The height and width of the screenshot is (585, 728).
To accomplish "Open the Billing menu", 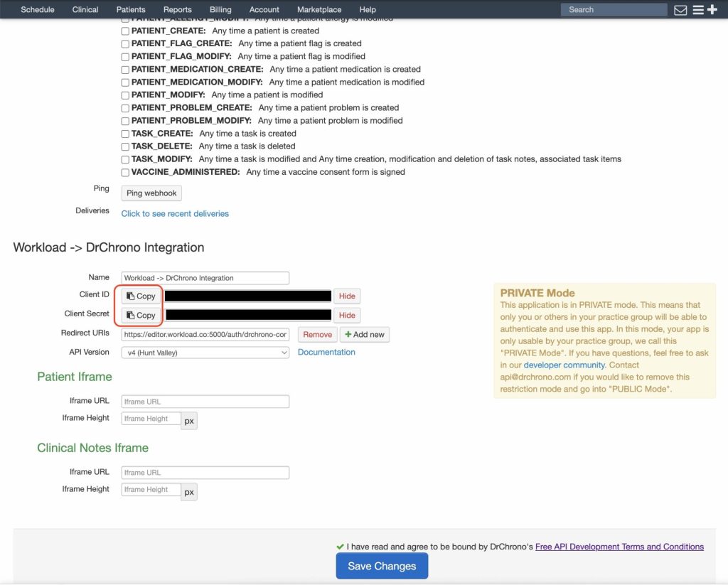I will (220, 9).
